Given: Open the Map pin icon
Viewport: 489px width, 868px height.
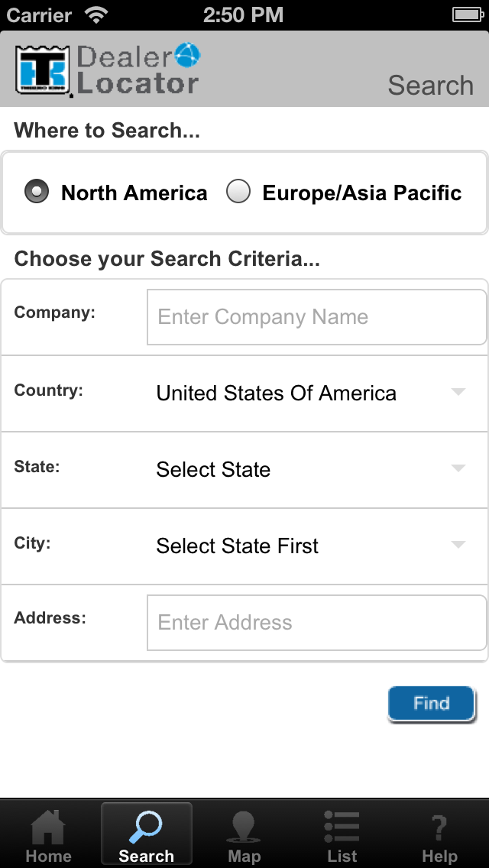Looking at the screenshot, I should 244,829.
